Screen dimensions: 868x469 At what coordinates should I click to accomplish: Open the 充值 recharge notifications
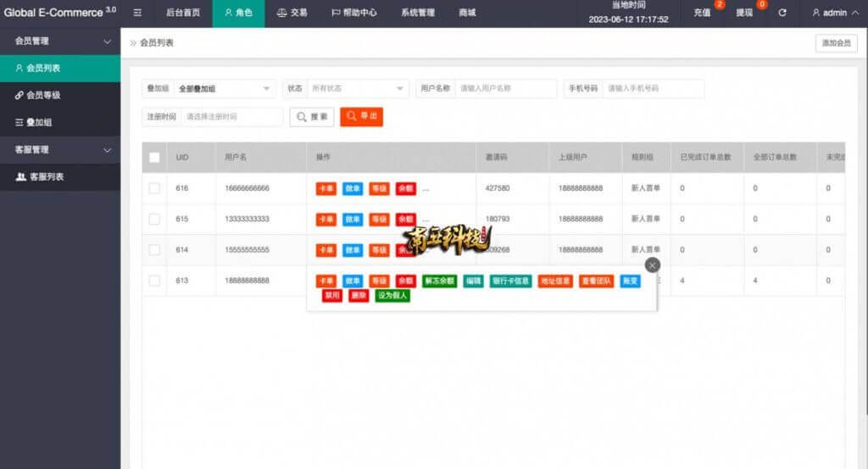point(703,13)
